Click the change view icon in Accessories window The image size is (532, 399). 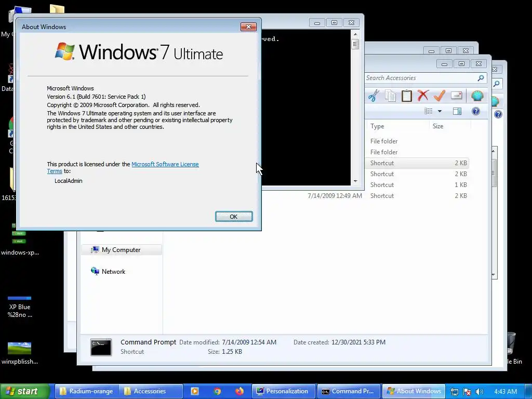(x=428, y=111)
